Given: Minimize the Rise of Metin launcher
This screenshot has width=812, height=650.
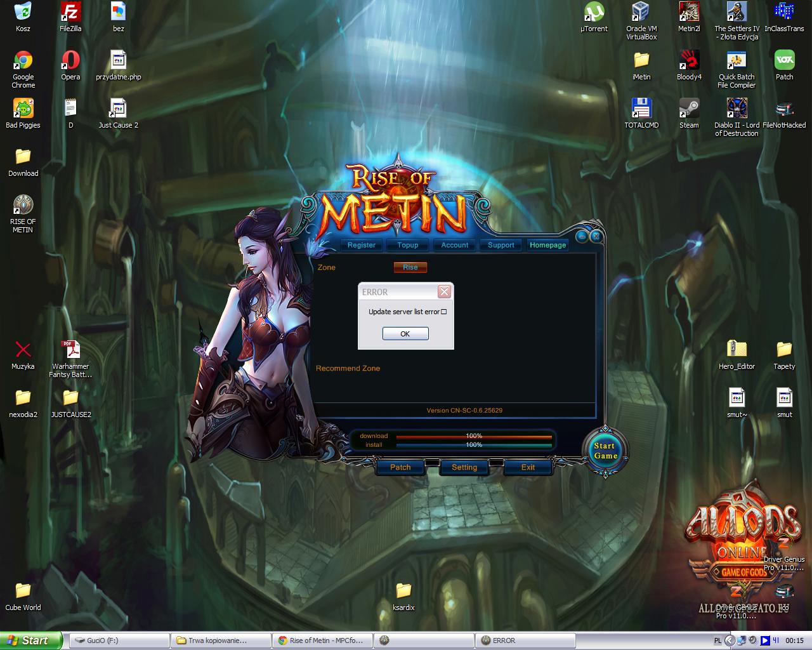Looking at the screenshot, I should 582,237.
